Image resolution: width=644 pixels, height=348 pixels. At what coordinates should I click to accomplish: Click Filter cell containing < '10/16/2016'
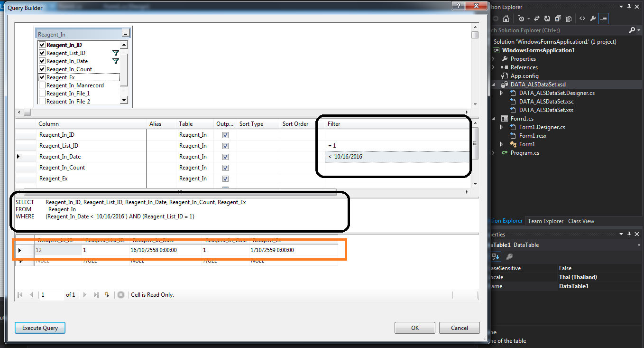397,157
